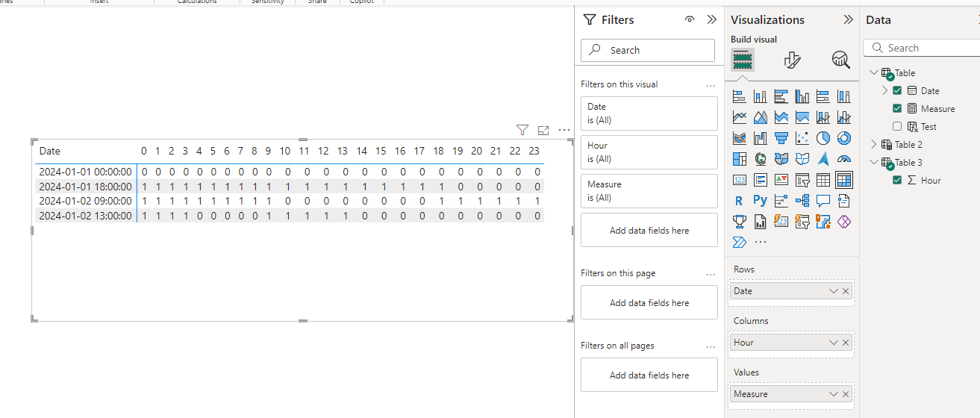This screenshot has width=980, height=418.
Task: Select the slicer visual
Action: tap(802, 180)
